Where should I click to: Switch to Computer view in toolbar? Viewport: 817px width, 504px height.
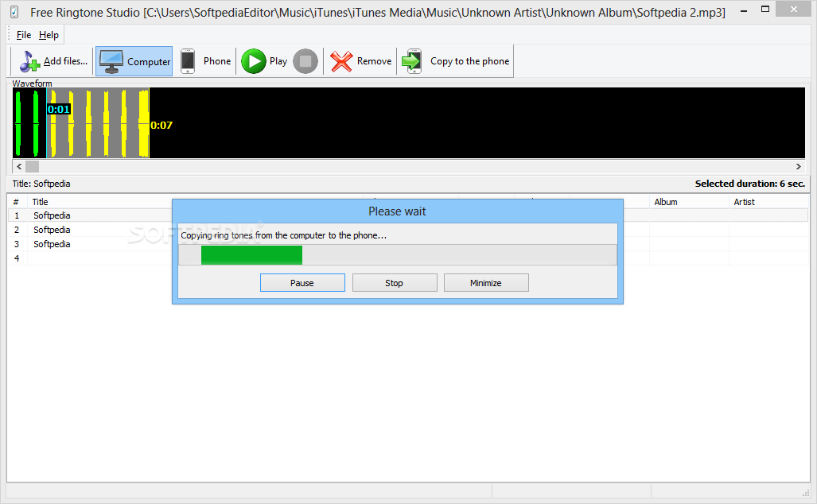134,61
